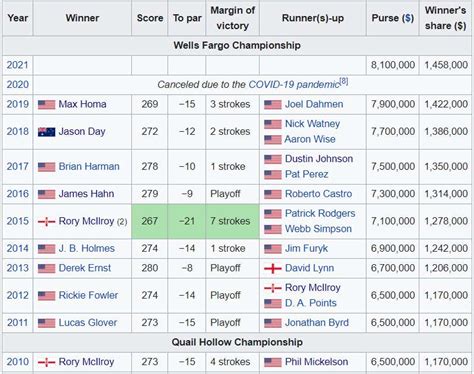Click the US flag next to Max Homa

(x=46, y=105)
